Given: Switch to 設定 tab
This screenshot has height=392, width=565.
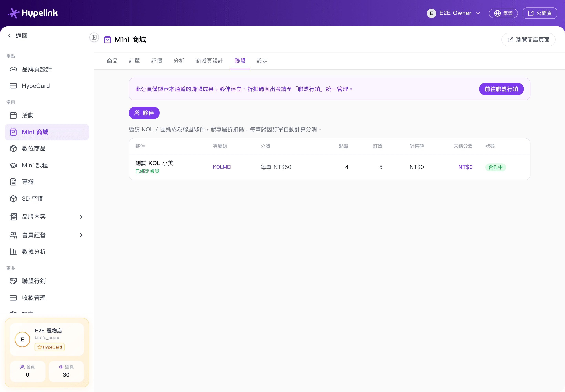Looking at the screenshot, I should tap(262, 61).
